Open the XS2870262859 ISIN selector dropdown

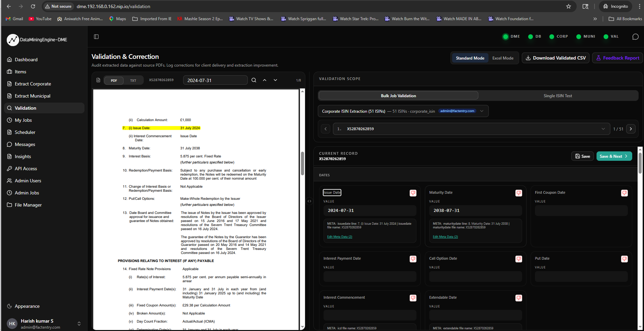(471, 129)
